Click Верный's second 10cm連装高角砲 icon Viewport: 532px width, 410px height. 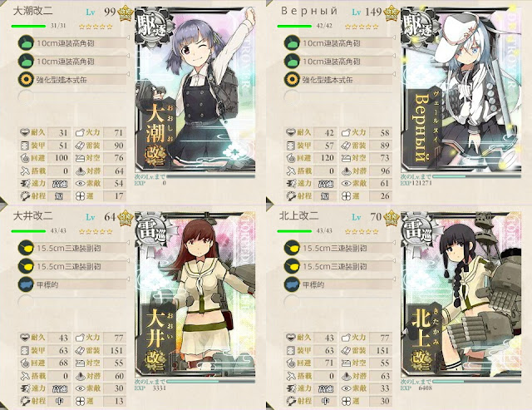click(292, 62)
